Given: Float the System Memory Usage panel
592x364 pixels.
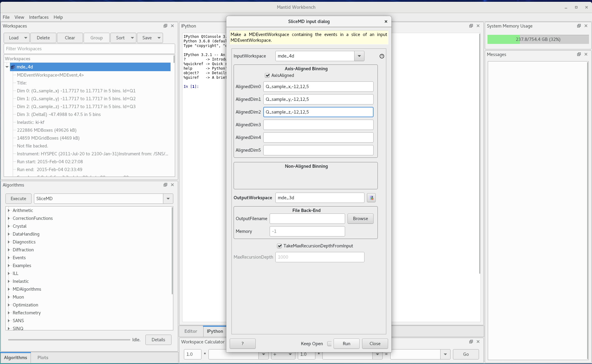Looking at the screenshot, I should (x=579, y=26).
